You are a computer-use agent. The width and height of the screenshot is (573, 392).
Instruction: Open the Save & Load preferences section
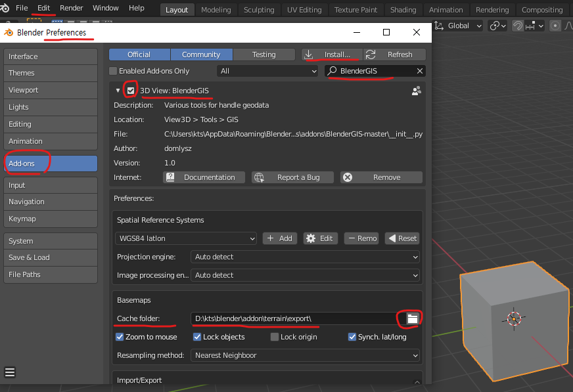click(51, 257)
